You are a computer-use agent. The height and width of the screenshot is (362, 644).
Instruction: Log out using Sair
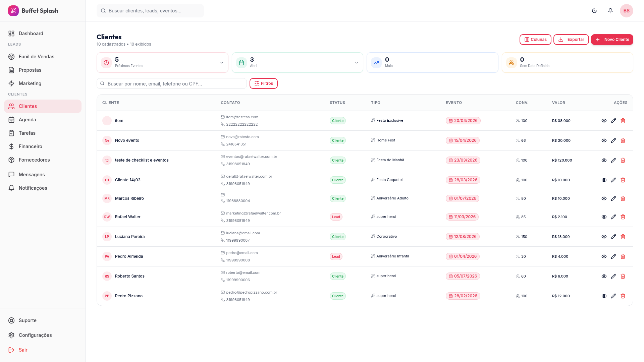[43, 350]
